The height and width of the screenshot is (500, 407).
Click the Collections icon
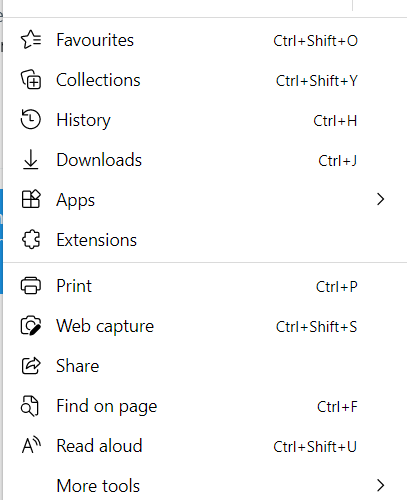31,80
